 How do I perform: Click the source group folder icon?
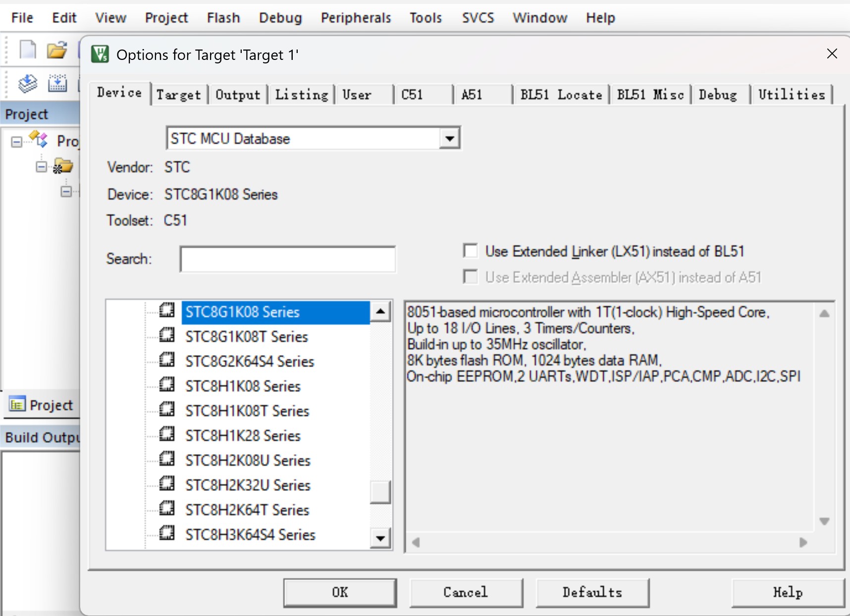pos(63,166)
